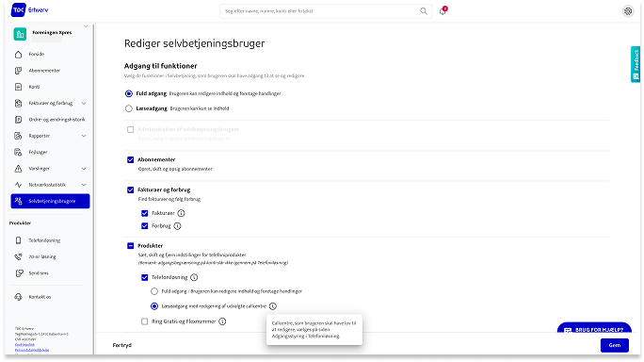Screen dimensions: 644x362
Task: Uncheck the Fakturaer sub-checkbox
Action: (145, 213)
